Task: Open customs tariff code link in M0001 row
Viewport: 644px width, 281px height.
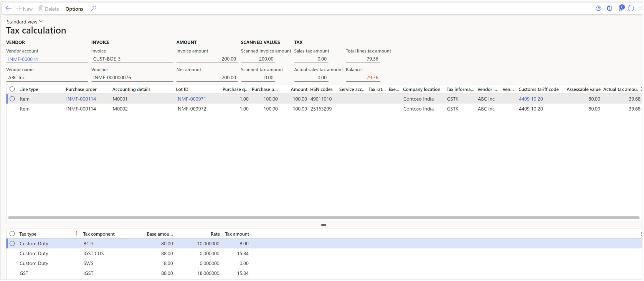Action: [531, 99]
